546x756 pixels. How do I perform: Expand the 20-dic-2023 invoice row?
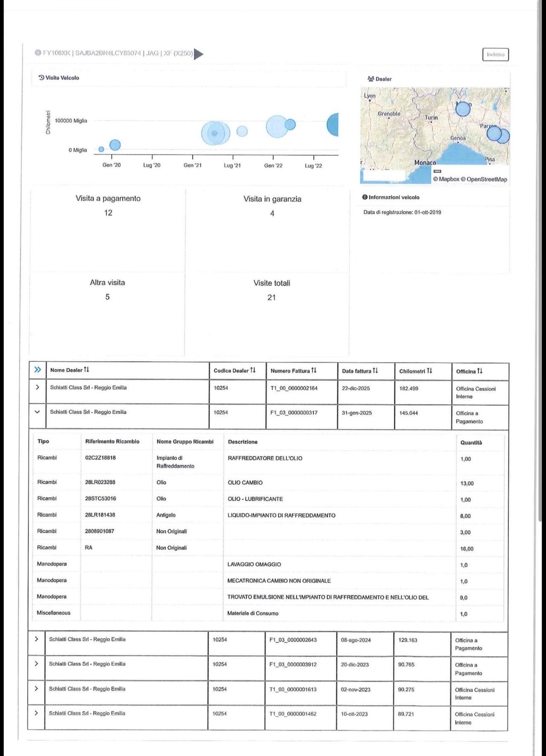click(36, 664)
